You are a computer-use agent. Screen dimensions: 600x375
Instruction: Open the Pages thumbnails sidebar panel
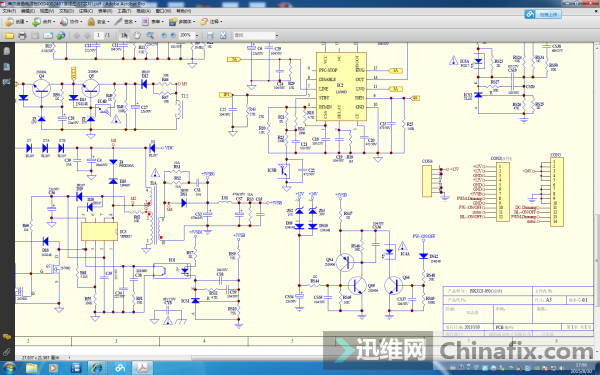tap(7, 51)
